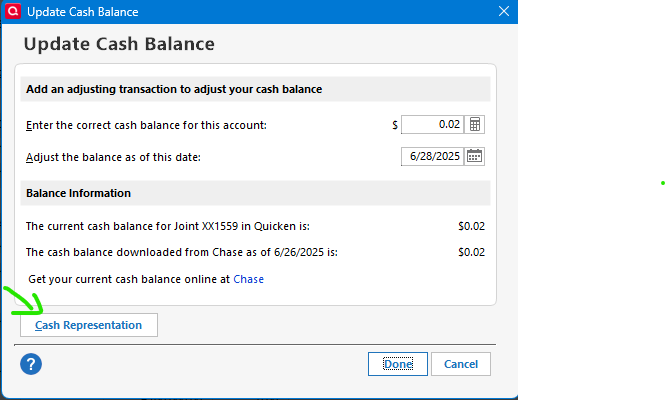Click the Chase downloaded balance $0.02 value

pos(471,252)
